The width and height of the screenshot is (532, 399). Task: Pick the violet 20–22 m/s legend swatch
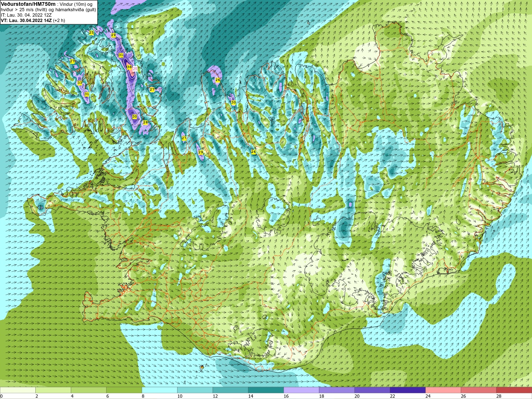tap(372, 390)
